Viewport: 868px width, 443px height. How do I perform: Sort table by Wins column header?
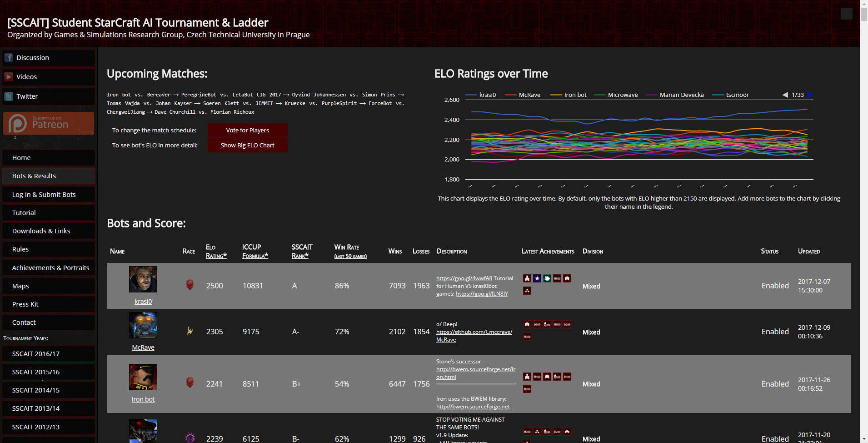click(x=395, y=252)
